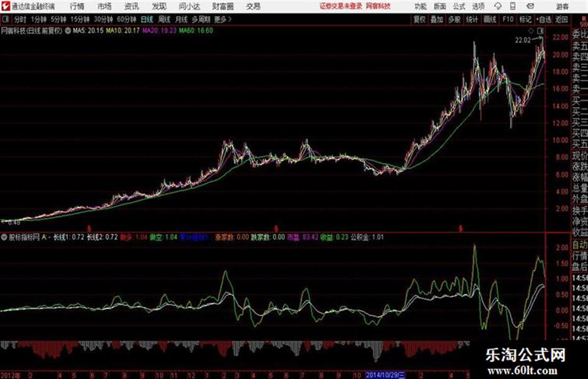Click the 收益: 0.23 indicator value
Image resolution: width=588 pixels, height=379 pixels.
tap(334, 237)
